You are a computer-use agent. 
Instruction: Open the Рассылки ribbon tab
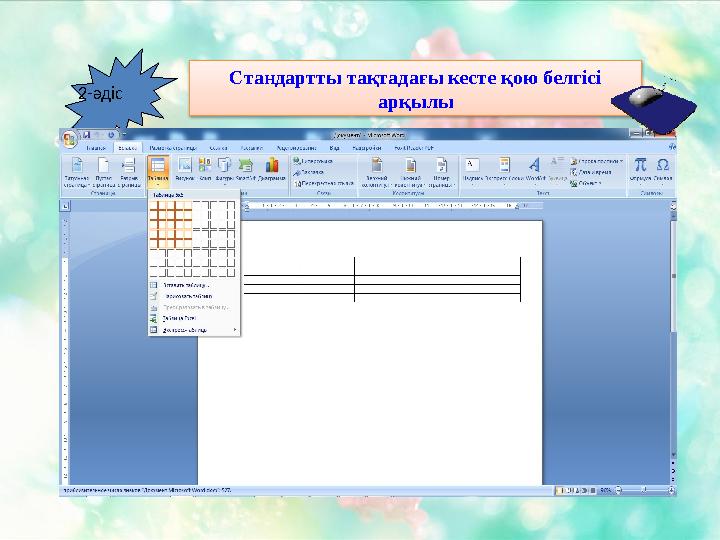point(252,148)
